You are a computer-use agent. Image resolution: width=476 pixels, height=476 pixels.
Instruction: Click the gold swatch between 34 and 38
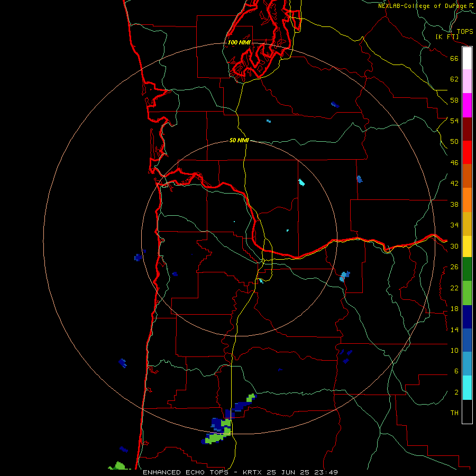click(467, 224)
